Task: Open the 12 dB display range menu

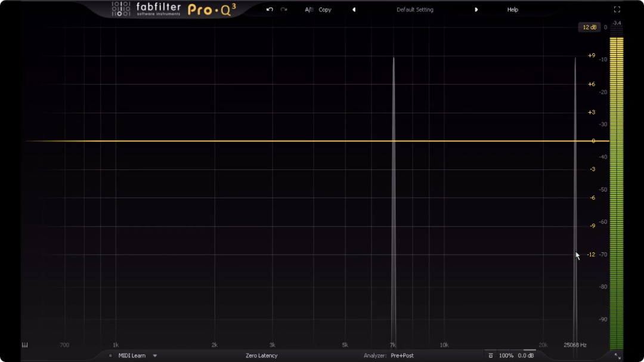Action: pyautogui.click(x=589, y=27)
